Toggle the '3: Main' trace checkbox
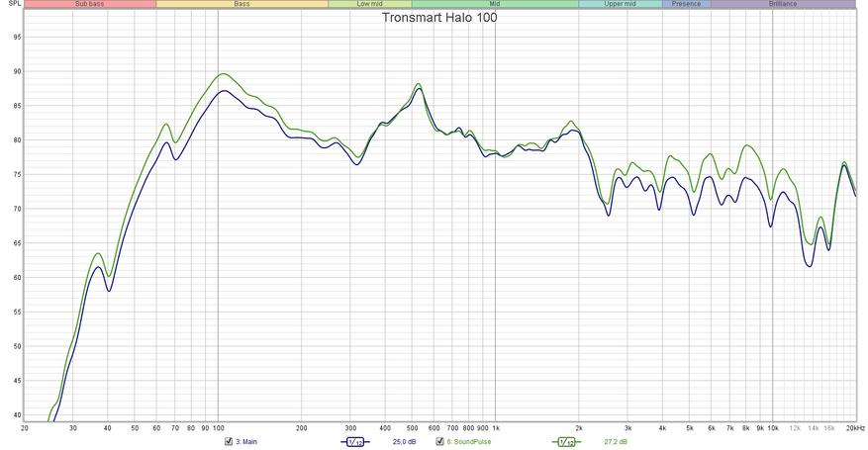Viewport: 868px width, 450px height. click(x=229, y=442)
